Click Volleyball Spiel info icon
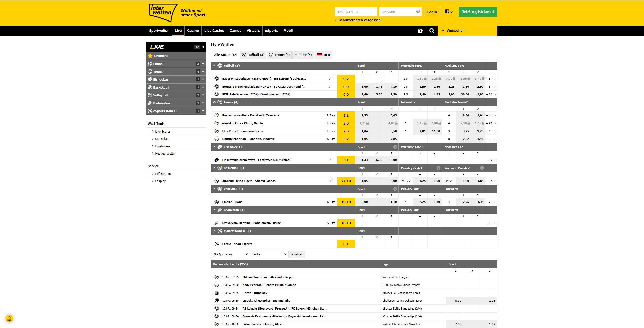The height and width of the screenshot is (328, 644). (395, 189)
